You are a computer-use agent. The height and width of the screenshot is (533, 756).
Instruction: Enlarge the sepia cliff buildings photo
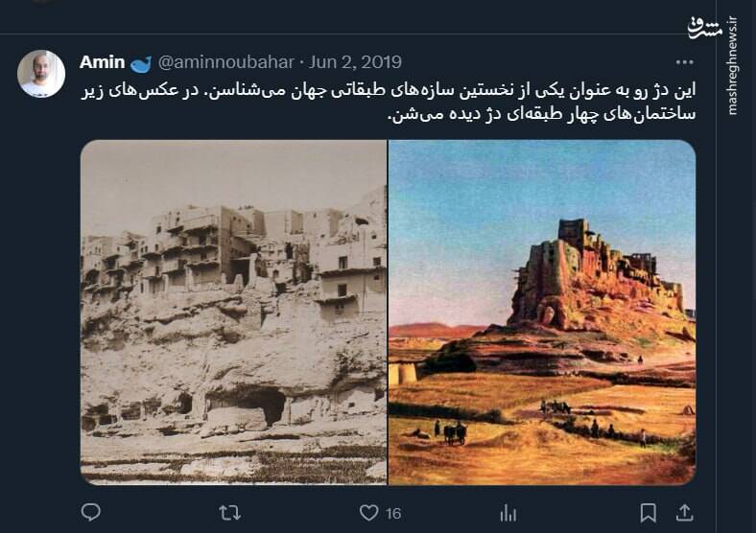233,312
